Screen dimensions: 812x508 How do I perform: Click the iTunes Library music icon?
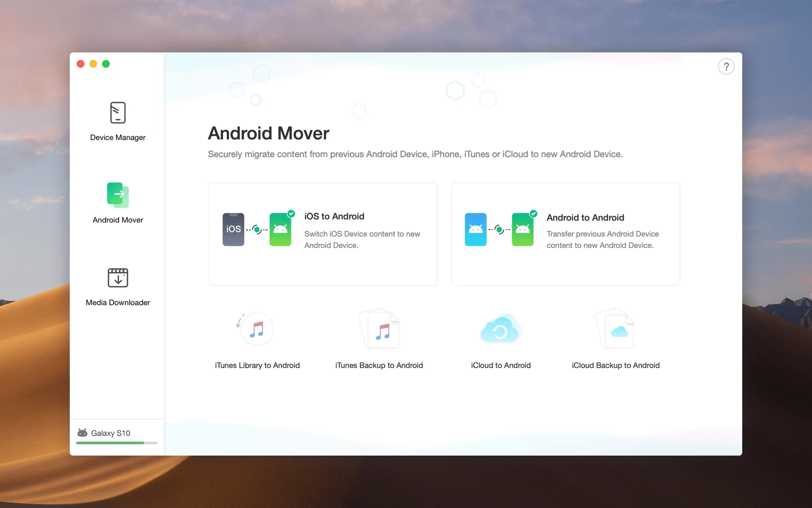click(x=257, y=329)
